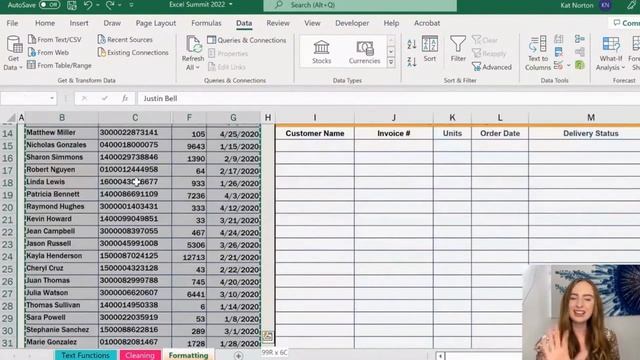640x360 pixels.
Task: Click From Table/Range button
Action: coord(60,65)
